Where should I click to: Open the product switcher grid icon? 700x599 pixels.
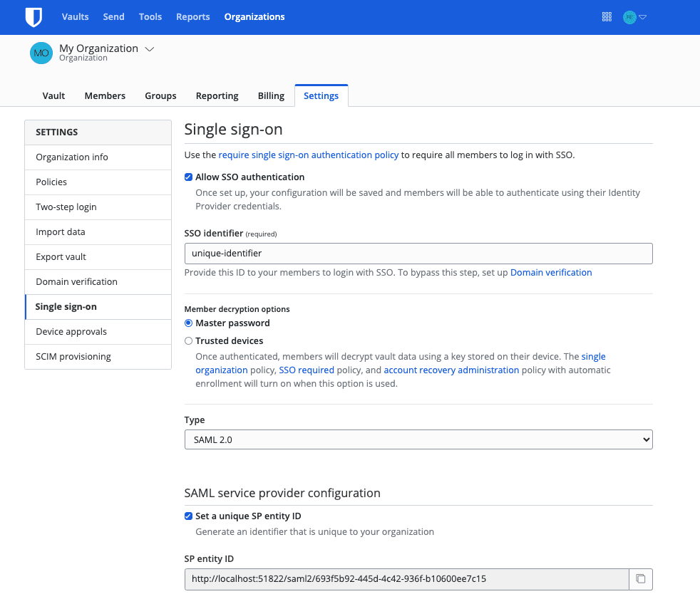[x=607, y=16]
